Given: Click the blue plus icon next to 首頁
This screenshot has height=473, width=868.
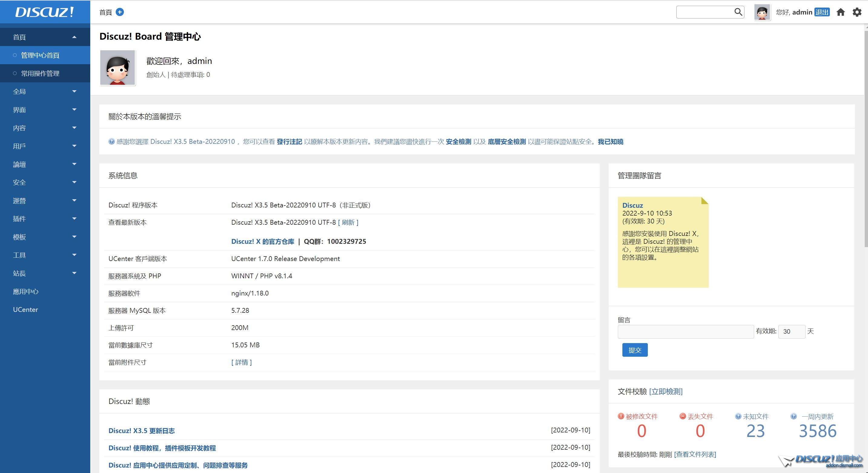Looking at the screenshot, I should point(120,12).
